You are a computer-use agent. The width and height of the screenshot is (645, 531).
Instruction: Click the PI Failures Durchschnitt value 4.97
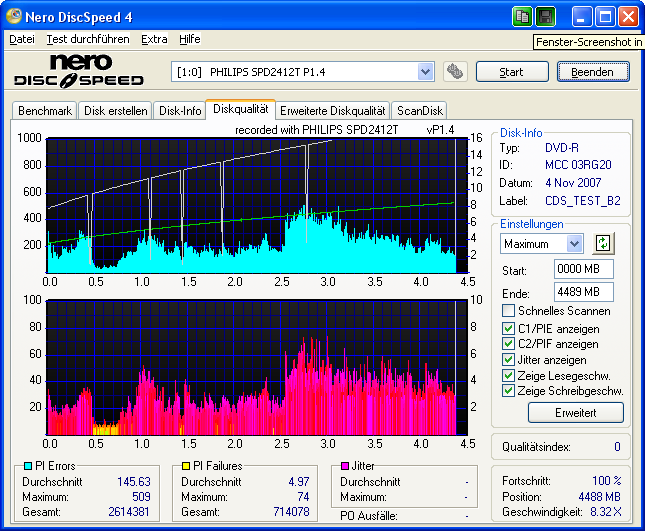coord(299,481)
